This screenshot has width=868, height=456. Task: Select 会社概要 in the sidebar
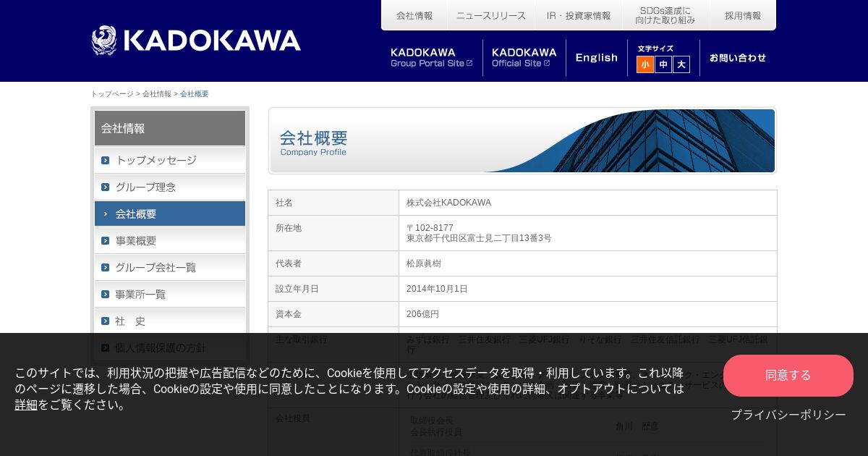pos(170,214)
